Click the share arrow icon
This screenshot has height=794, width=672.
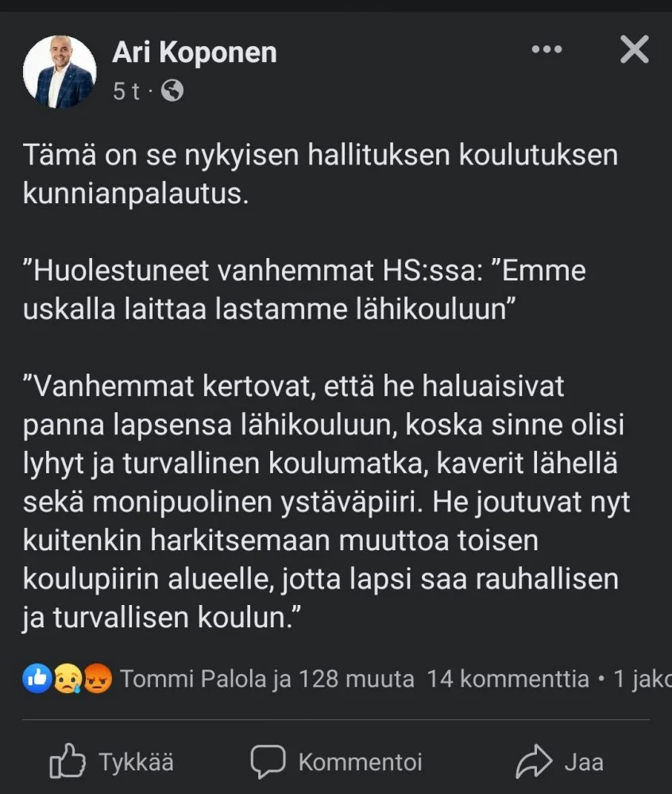point(533,763)
